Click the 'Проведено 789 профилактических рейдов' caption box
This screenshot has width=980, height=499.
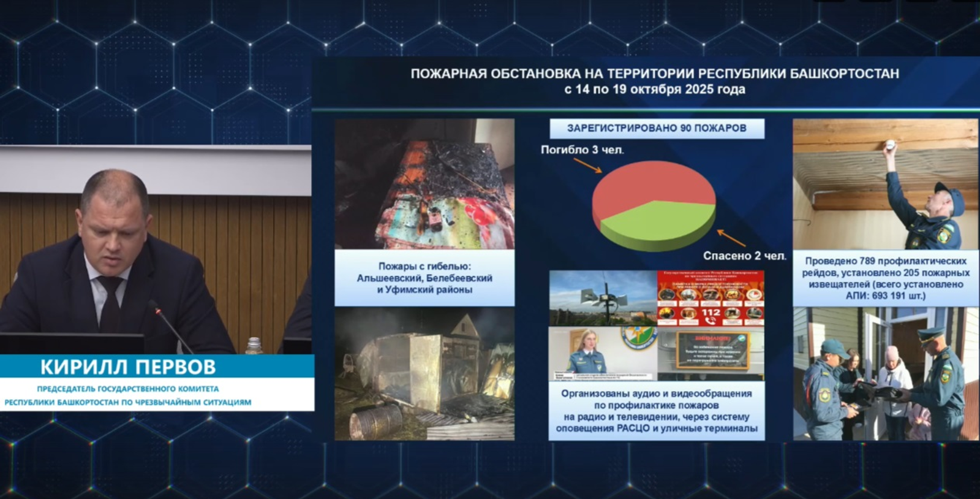[x=886, y=278]
